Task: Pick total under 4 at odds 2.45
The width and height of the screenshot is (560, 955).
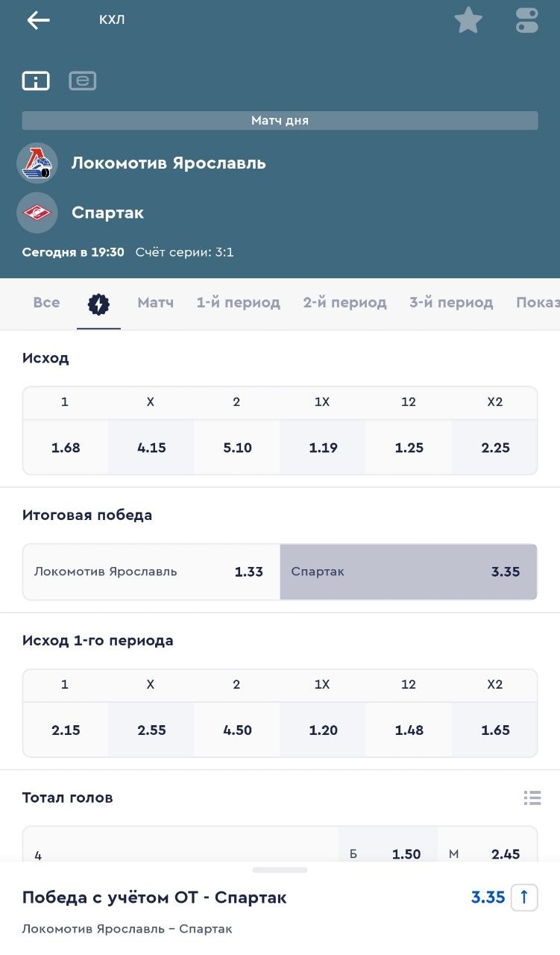Action: (x=487, y=854)
